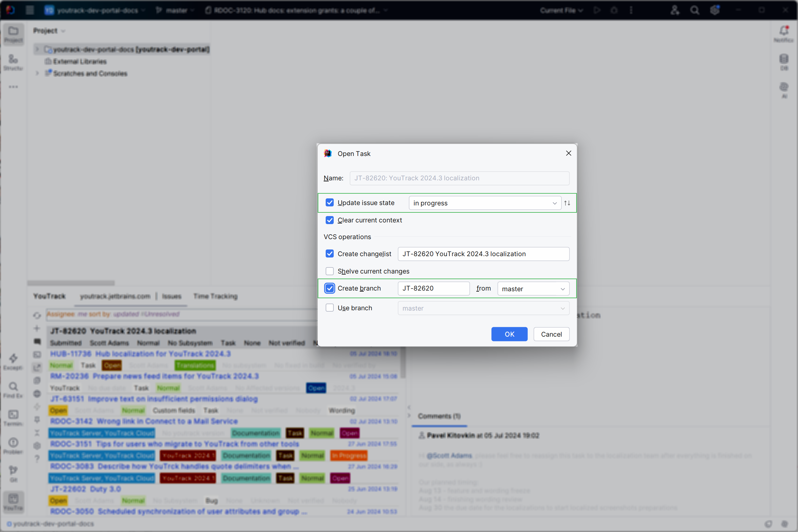Screen dimensions: 798x532
Task: Click the JT-82620 branch name field
Action: [x=433, y=289]
